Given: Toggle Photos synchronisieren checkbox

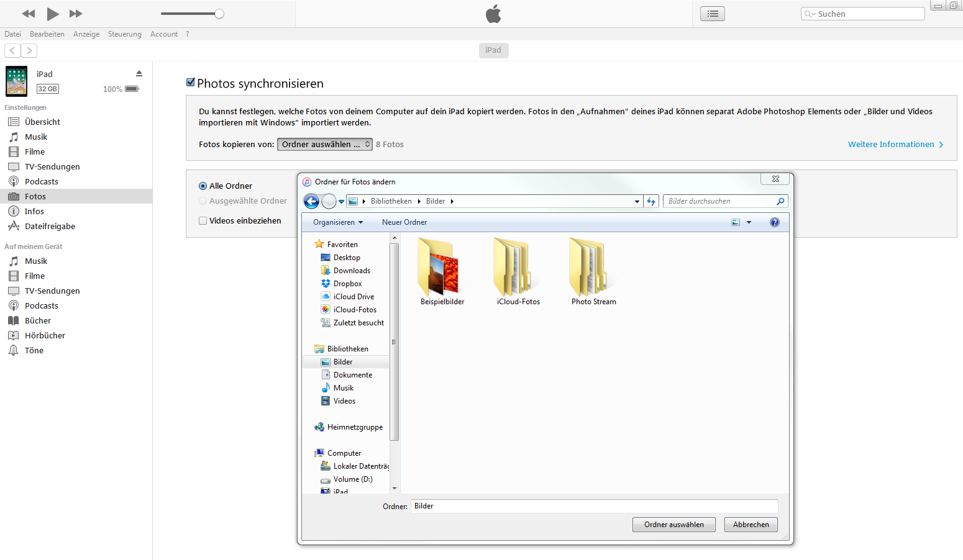Looking at the screenshot, I should pos(191,83).
